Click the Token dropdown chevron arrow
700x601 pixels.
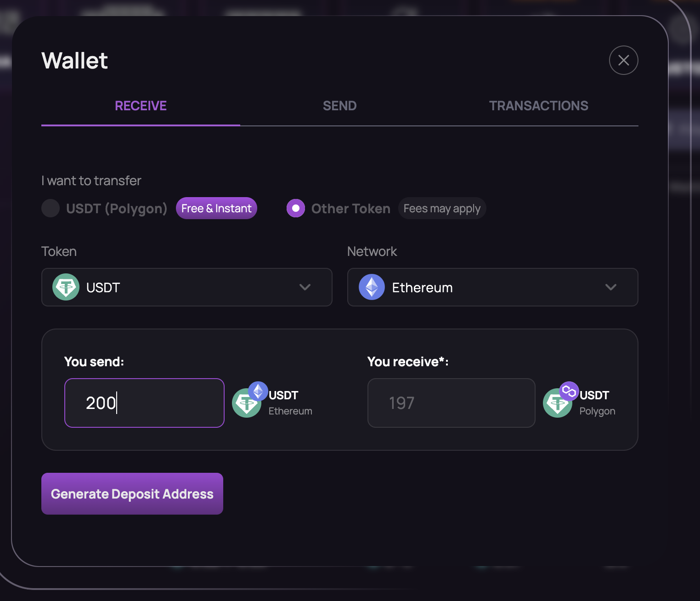(x=305, y=287)
